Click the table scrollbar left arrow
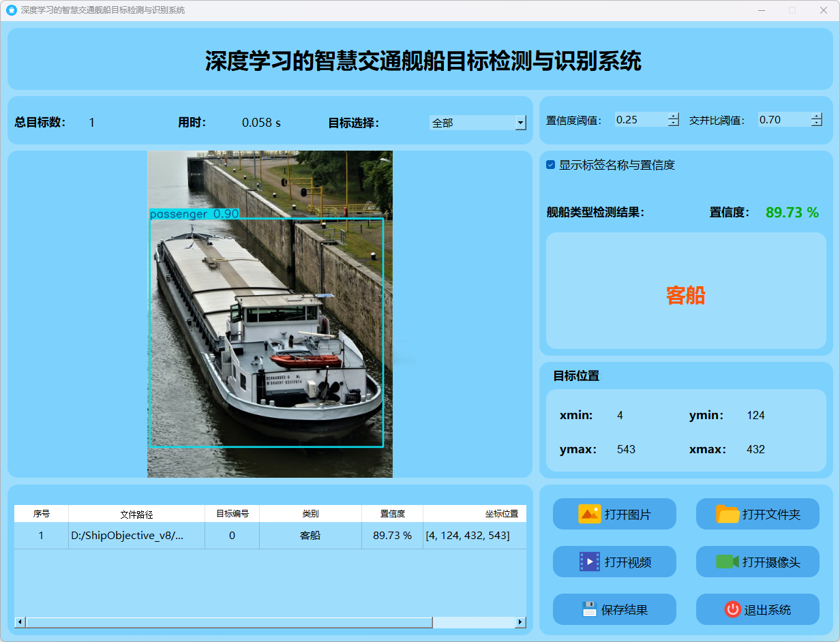 [20, 622]
